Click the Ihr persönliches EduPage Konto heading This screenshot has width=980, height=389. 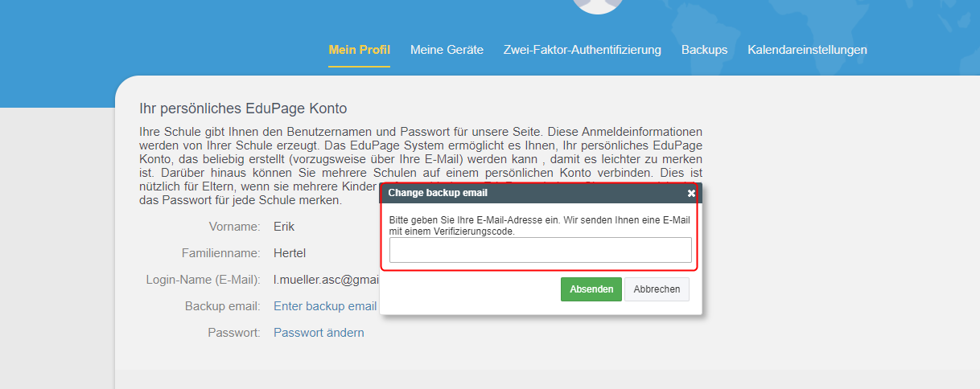tap(243, 109)
